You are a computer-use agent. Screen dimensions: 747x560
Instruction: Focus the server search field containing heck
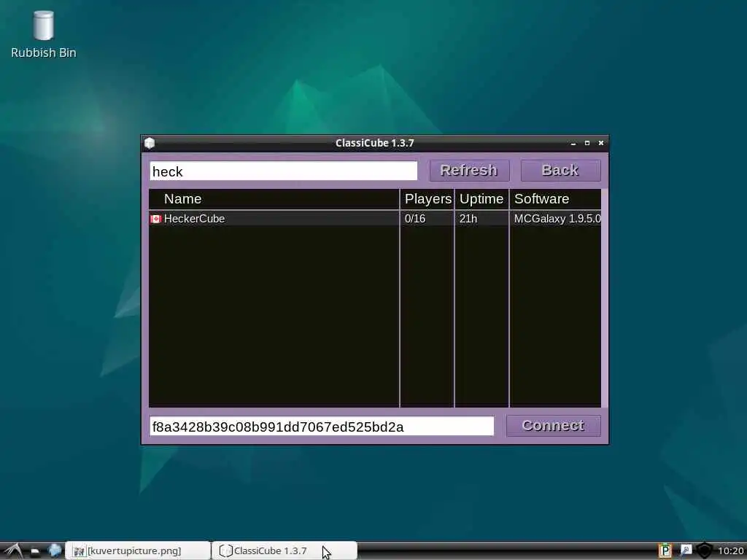(x=284, y=171)
